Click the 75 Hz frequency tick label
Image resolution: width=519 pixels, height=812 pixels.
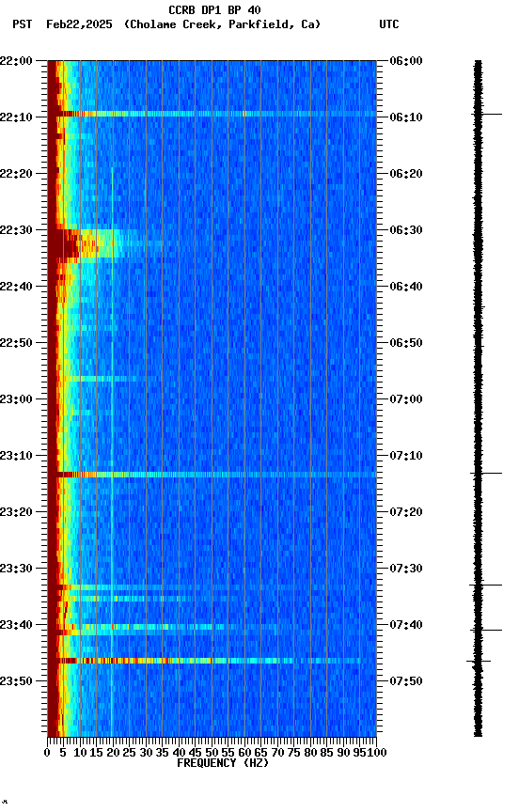click(x=293, y=753)
